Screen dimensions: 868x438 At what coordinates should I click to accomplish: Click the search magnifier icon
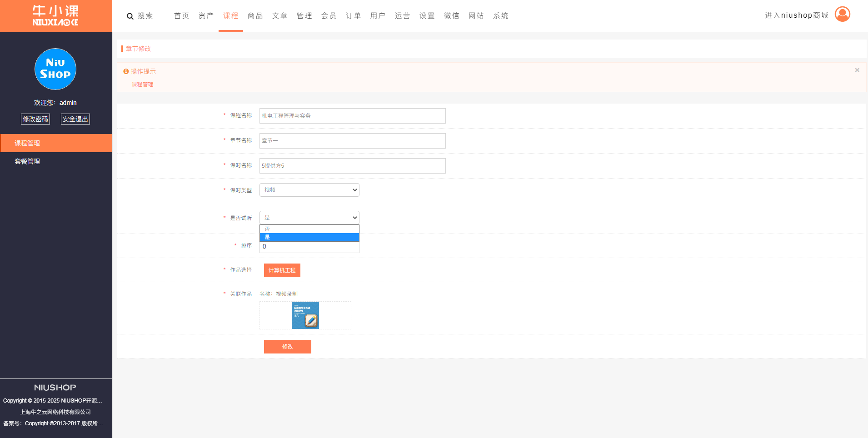(x=130, y=16)
